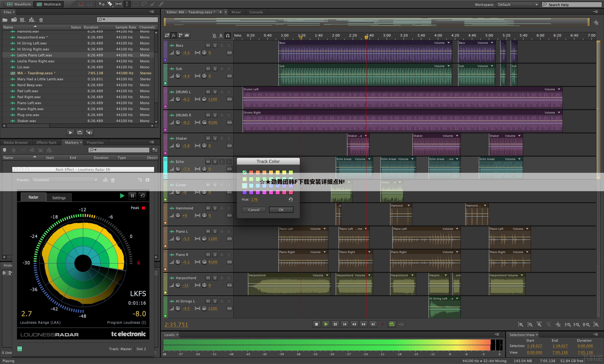Click Pause in transport controls

point(335,325)
